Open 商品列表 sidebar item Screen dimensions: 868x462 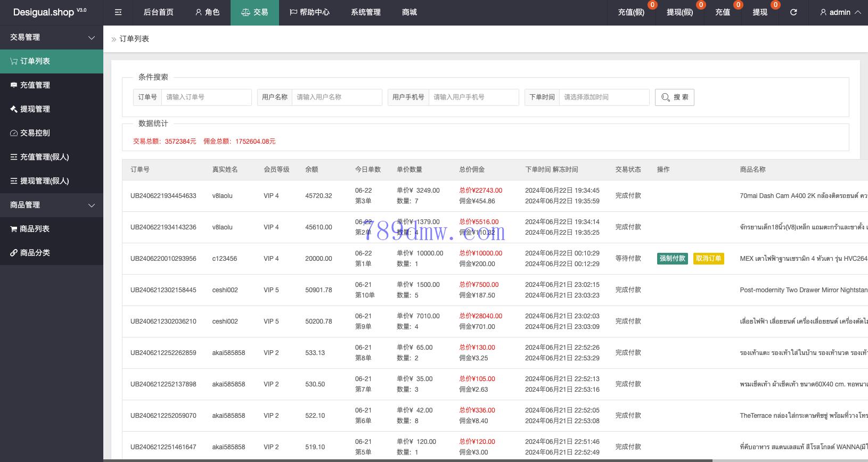[35, 229]
